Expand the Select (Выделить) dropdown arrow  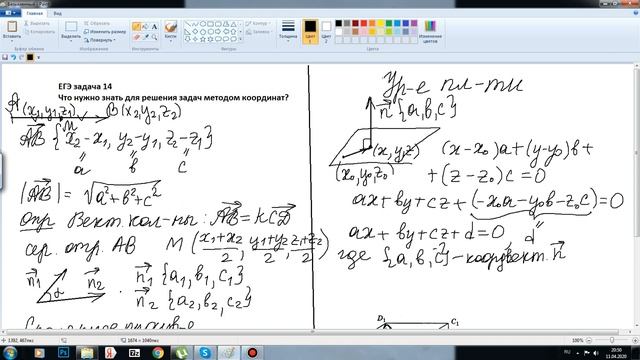click(71, 40)
